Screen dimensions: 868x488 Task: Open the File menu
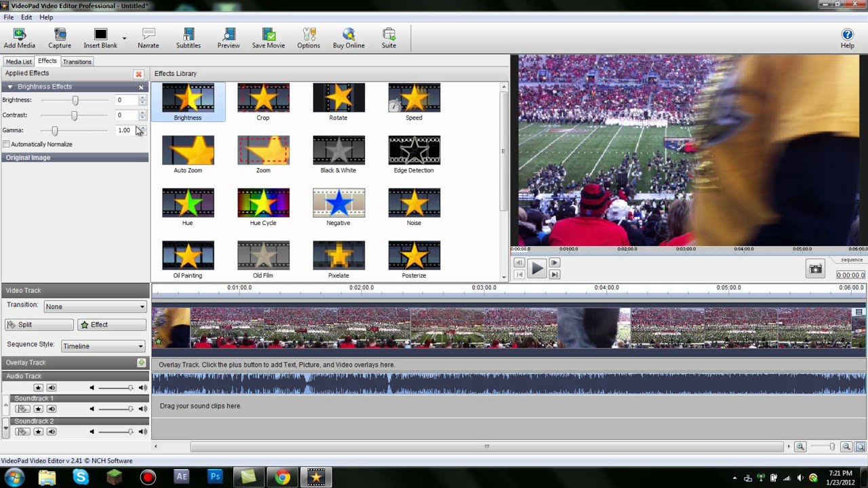(x=9, y=17)
